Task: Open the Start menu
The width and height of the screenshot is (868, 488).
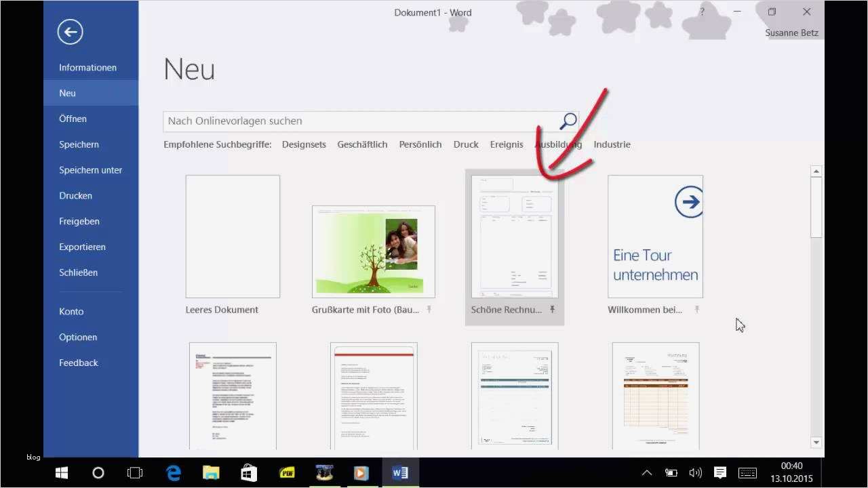Action: tap(61, 472)
